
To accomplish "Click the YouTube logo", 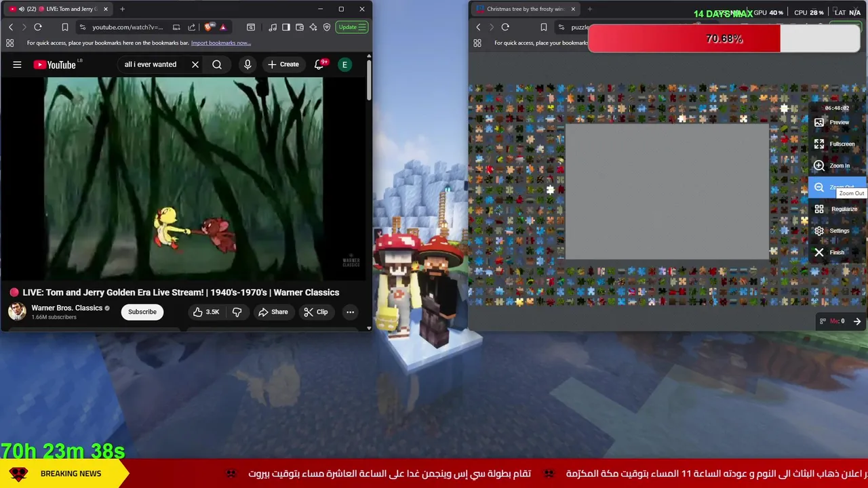I will 55,64.
